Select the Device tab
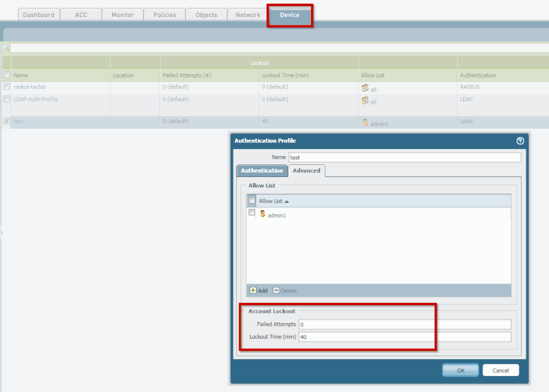 tap(290, 15)
